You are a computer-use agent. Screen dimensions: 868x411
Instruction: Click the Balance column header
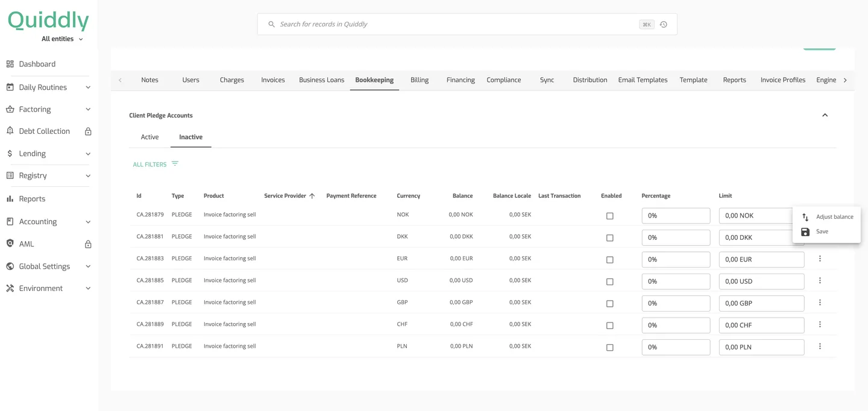(462, 196)
